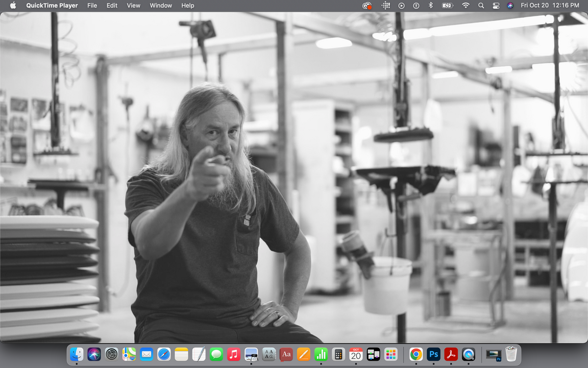Viewport: 588px width, 368px height.
Task: Toggle Wi-Fi from the menu bar icon
Action: 465,5
